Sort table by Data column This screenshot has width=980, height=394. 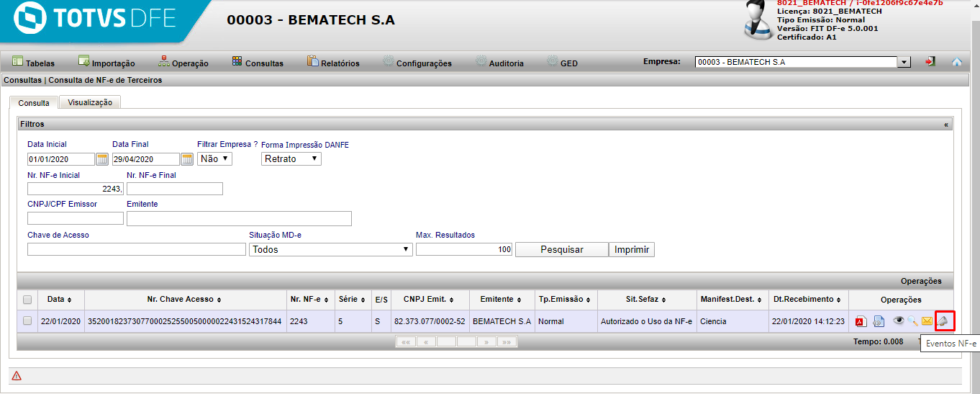(58, 299)
